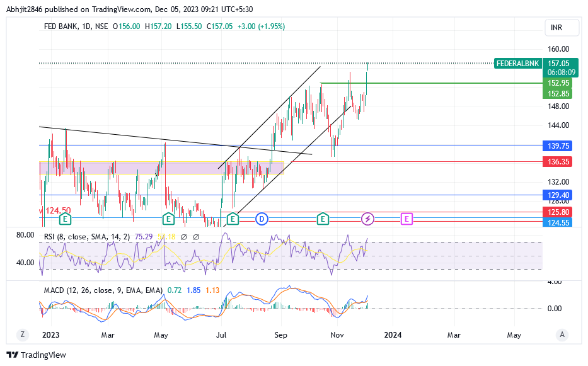Click the purple lightning event marker
Viewport: 588px width, 366px height.
pyautogui.click(x=367, y=219)
